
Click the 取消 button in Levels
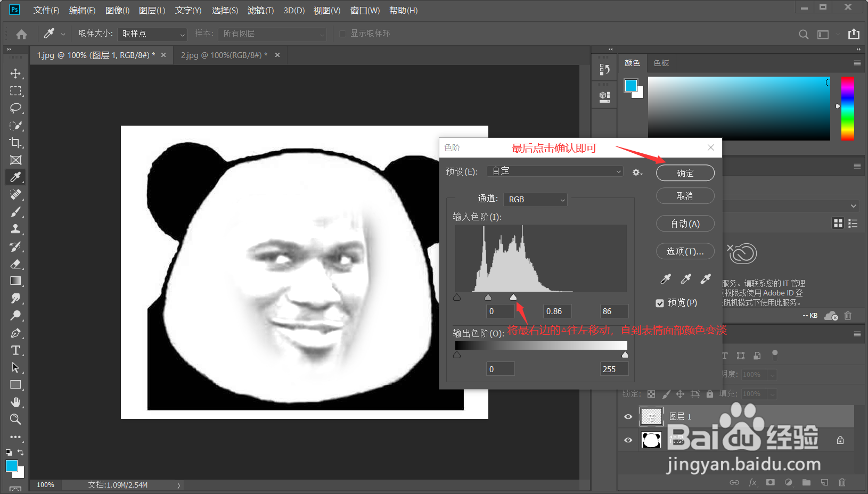pyautogui.click(x=685, y=196)
